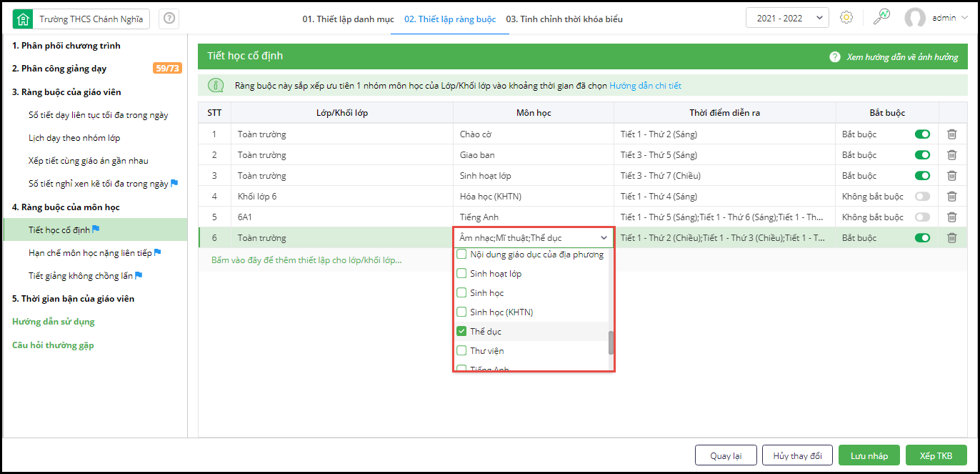Click flag icon beside Số tiết nghỉ xen kẽ
Screen dimensions: 980x474
174,184
